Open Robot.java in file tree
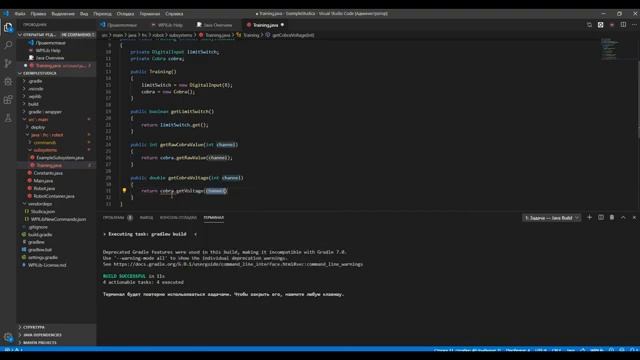This screenshot has height=360, width=640. pyautogui.click(x=44, y=189)
